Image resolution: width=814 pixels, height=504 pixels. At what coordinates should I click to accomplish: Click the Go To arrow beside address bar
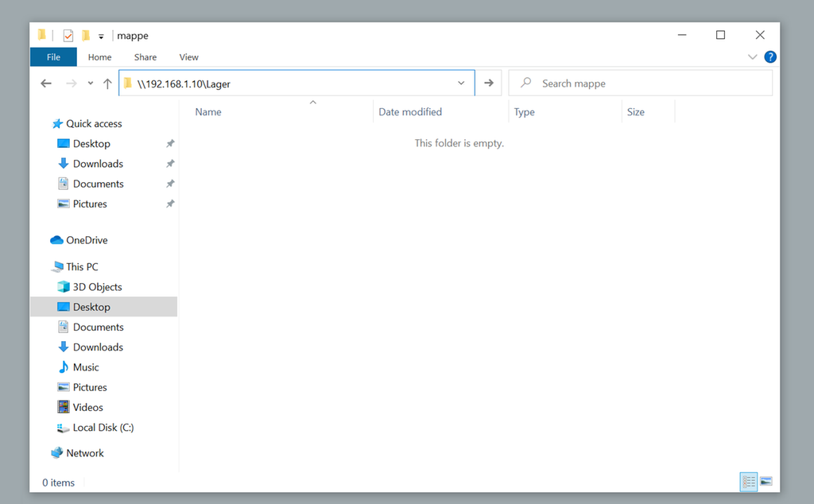click(489, 83)
